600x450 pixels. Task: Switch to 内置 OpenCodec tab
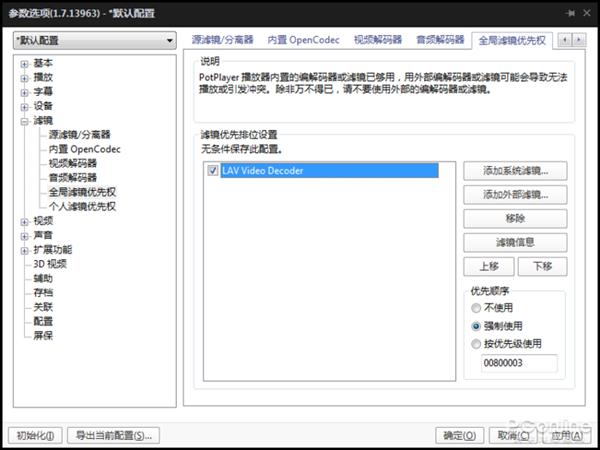tap(303, 40)
